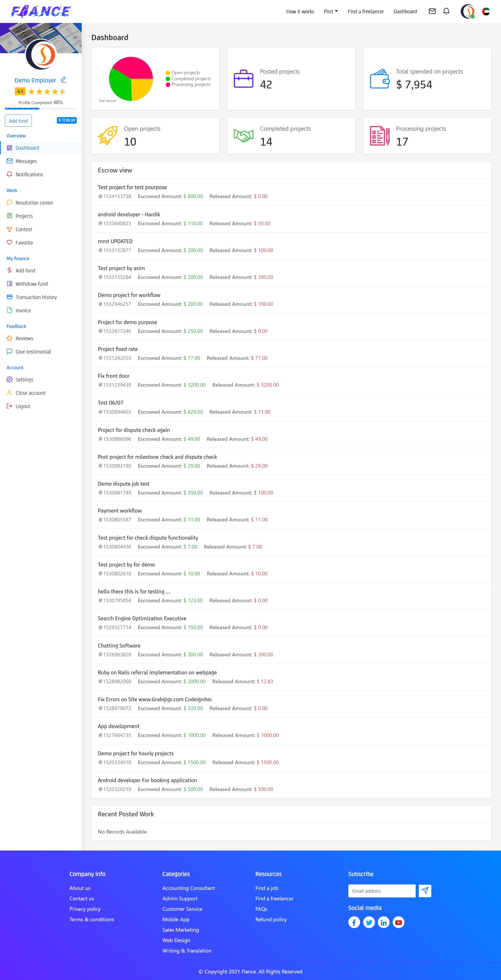Click the edit pencil beside Demo Employer
The height and width of the screenshot is (980, 501).
click(x=64, y=80)
